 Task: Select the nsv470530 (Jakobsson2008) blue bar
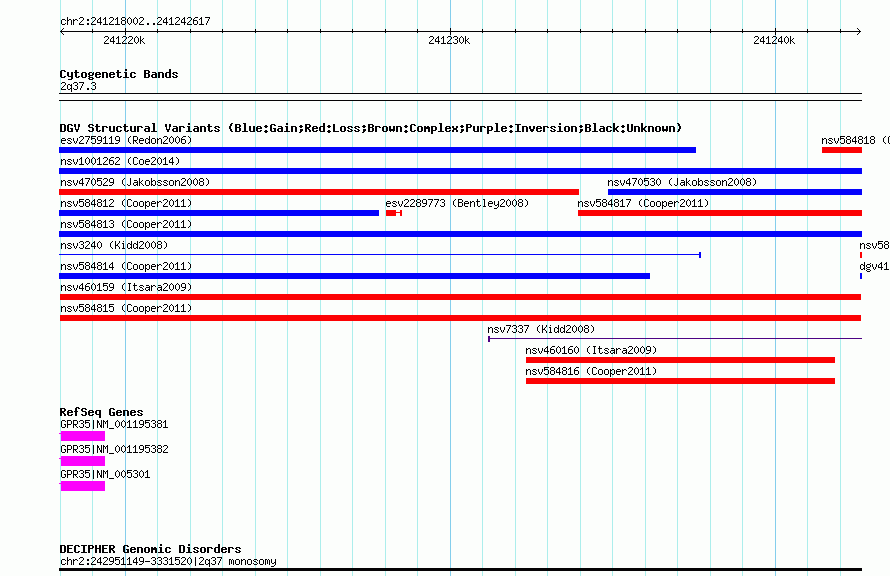coord(735,192)
